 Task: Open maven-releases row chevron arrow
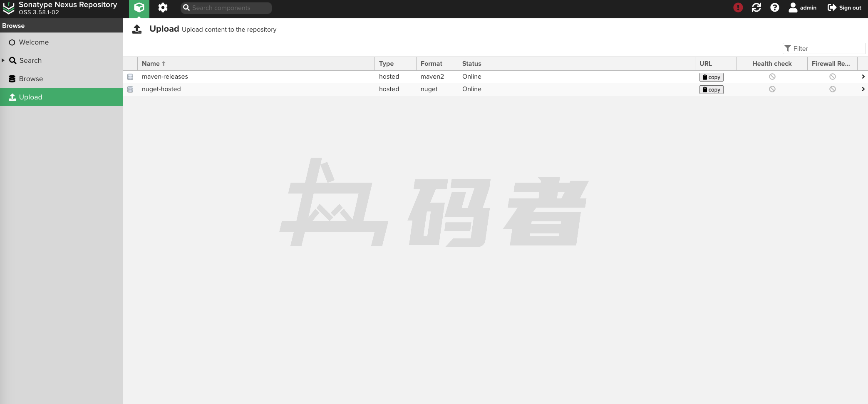coord(863,77)
